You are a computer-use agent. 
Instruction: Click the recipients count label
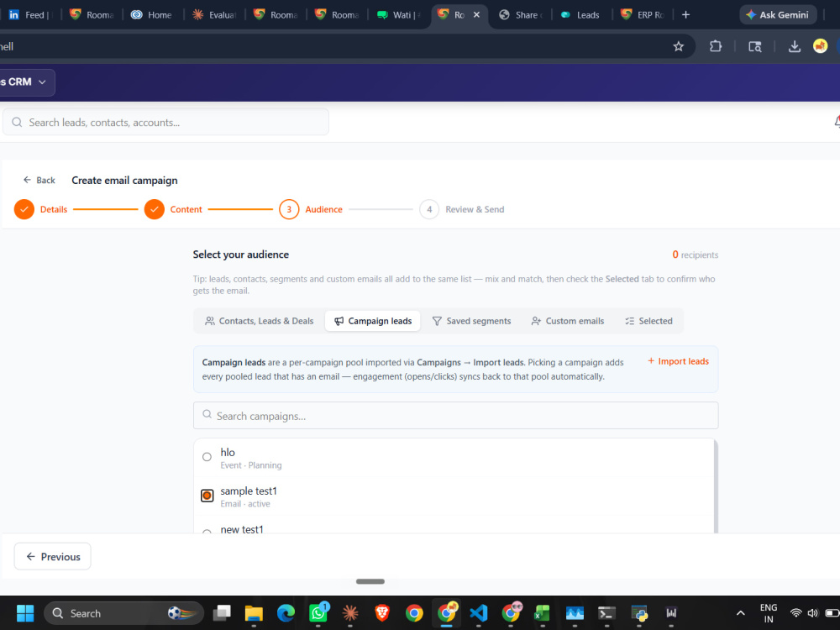tap(696, 255)
